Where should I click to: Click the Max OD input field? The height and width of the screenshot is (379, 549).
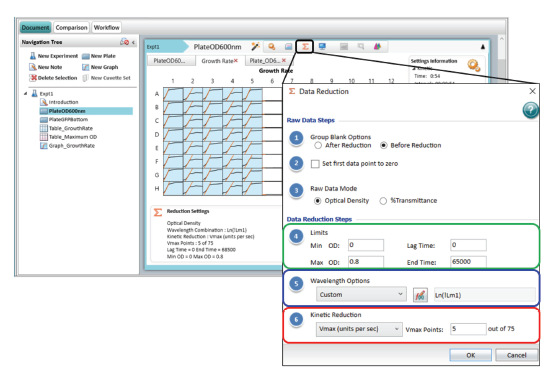click(x=366, y=262)
